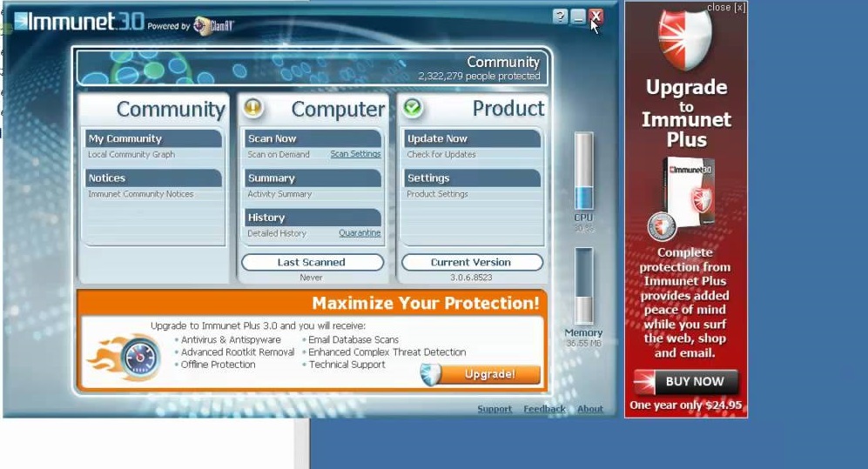Click 'Activity Summary' text

tap(279, 194)
